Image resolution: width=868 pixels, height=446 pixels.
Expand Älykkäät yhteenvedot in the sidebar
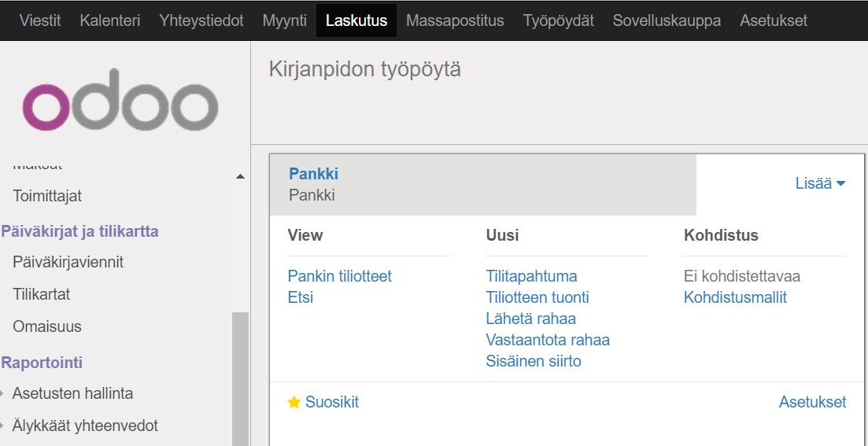85,426
